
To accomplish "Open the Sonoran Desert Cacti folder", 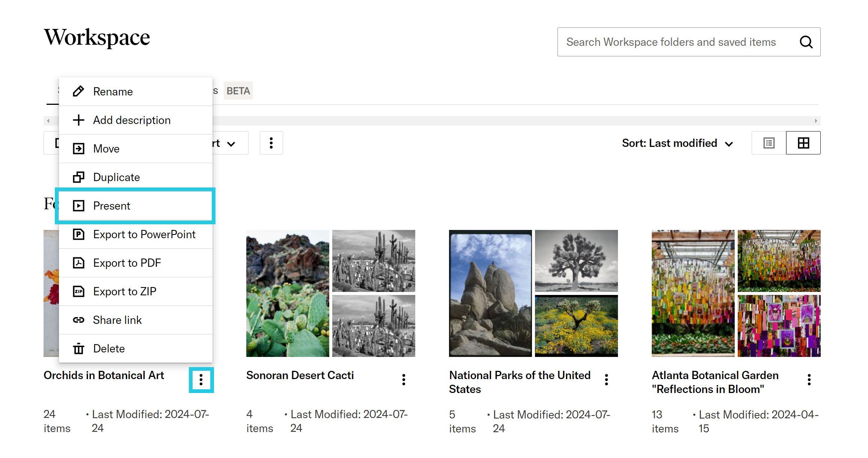I will click(300, 375).
